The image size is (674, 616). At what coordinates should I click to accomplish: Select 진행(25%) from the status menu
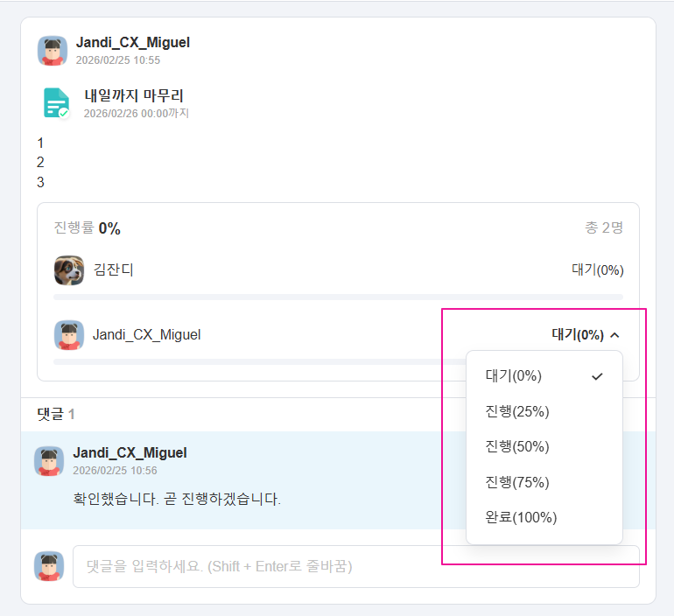click(x=517, y=411)
